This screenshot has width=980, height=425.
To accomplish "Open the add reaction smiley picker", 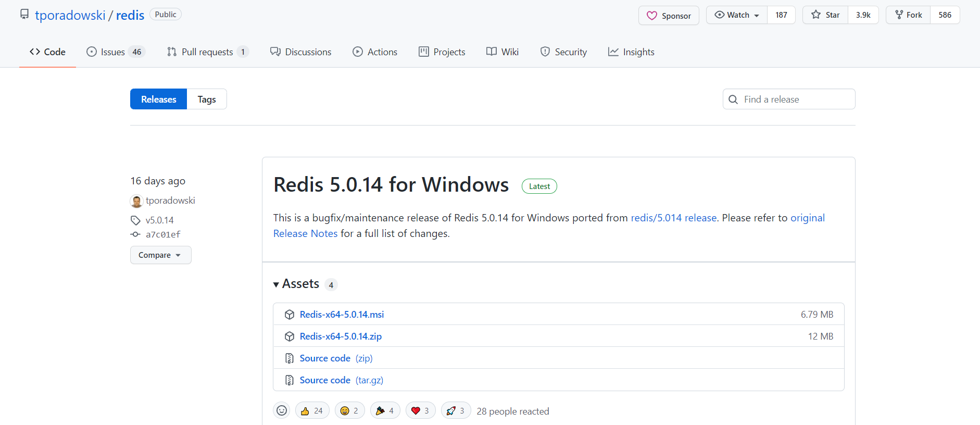I will 282,410.
